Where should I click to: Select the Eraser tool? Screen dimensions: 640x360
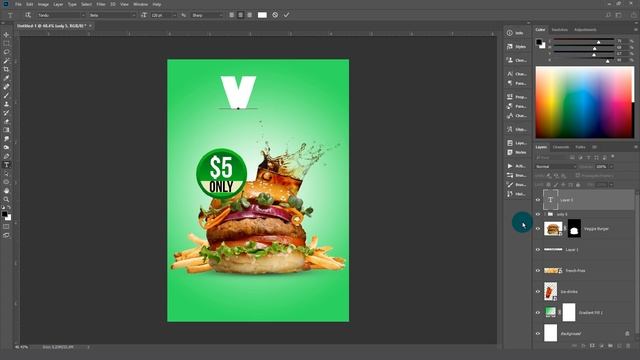[x=6, y=121]
